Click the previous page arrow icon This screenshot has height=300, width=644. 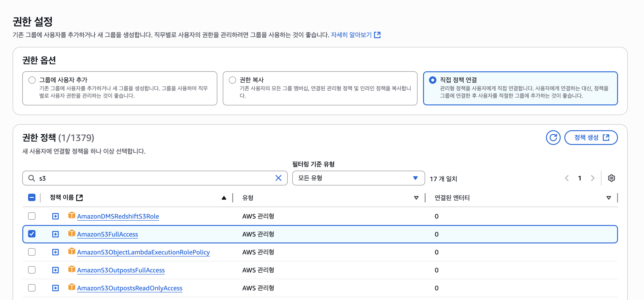(567, 178)
